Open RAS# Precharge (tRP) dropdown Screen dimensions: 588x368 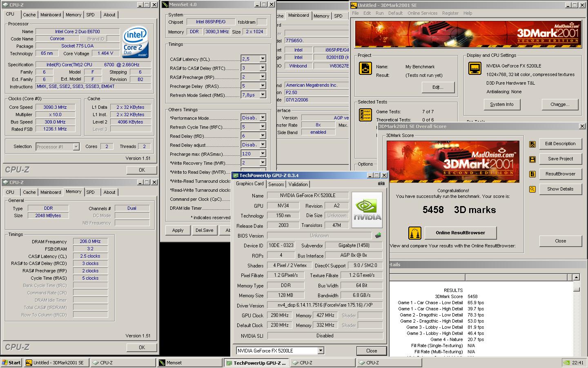point(263,77)
